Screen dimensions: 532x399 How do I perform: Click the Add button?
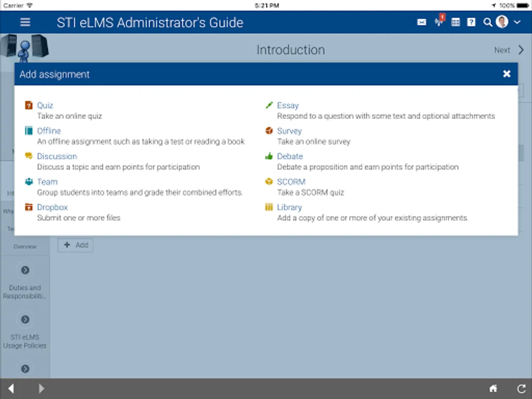click(75, 245)
